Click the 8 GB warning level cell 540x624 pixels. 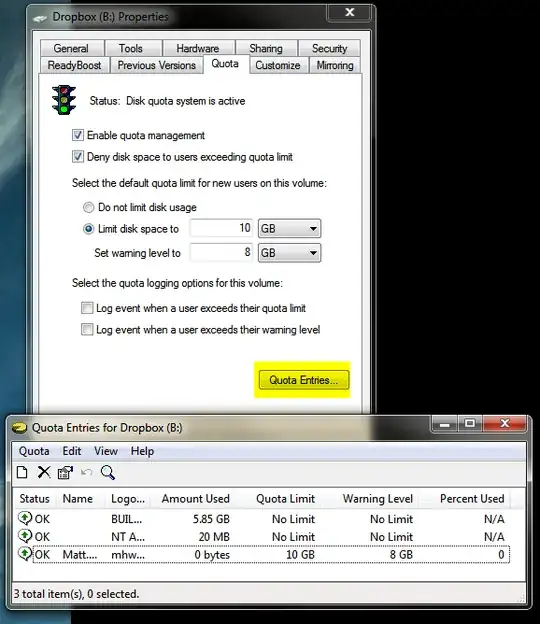pyautogui.click(x=401, y=555)
